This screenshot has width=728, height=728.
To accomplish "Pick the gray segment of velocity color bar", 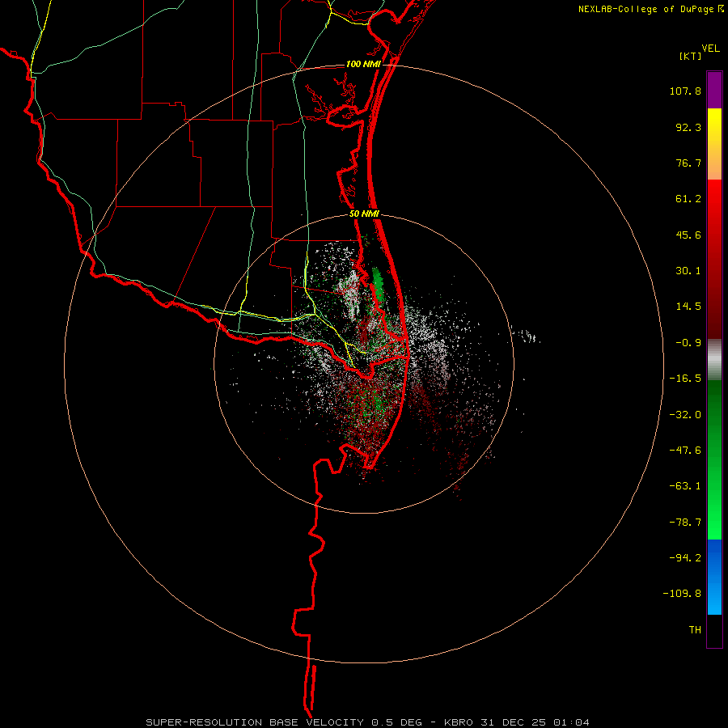I will click(714, 360).
